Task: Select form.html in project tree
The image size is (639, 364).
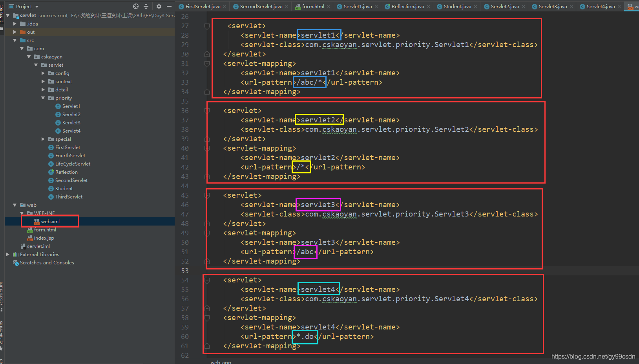Action: pos(45,230)
